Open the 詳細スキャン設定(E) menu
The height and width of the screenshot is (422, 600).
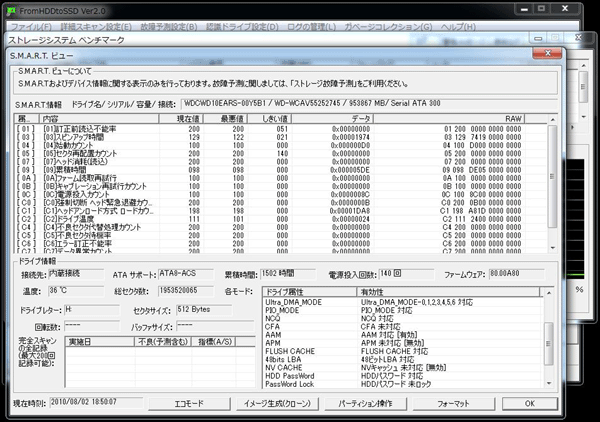click(96, 27)
